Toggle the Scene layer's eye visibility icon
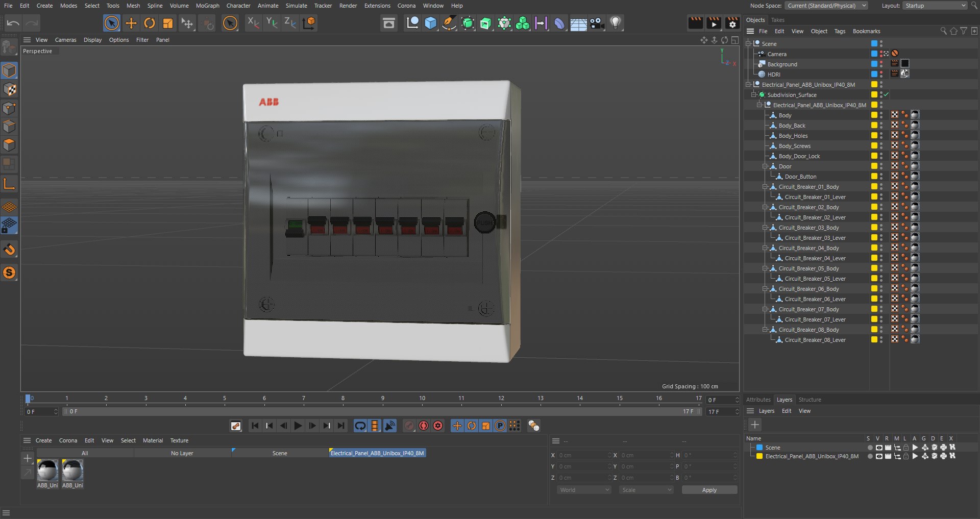The width and height of the screenshot is (980, 519). click(x=879, y=448)
